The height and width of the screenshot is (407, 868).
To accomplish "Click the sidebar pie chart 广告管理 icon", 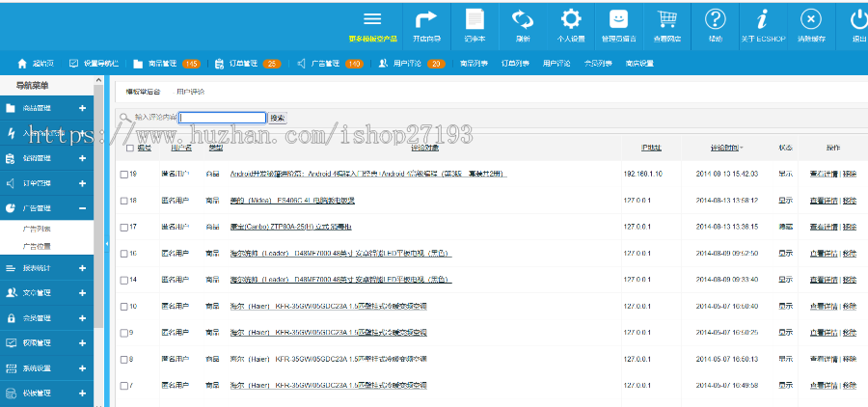I will (11, 208).
